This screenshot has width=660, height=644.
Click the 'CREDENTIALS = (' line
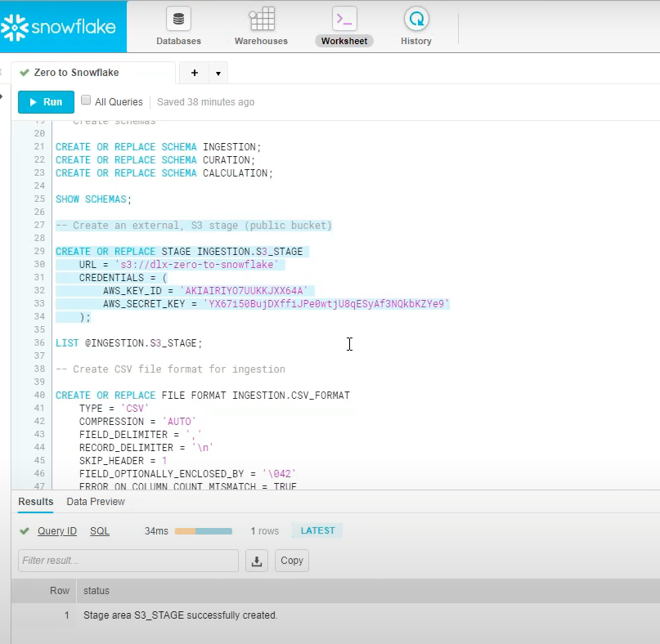(x=123, y=278)
